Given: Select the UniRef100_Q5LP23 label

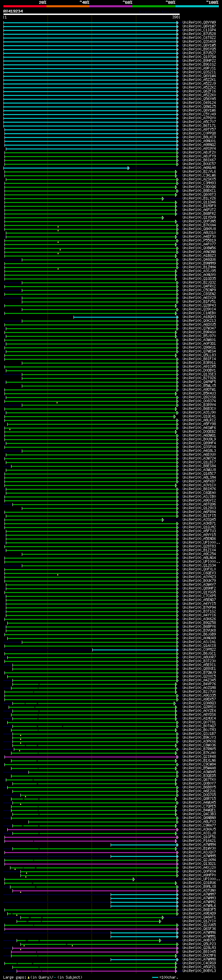Looking at the screenshot, I should (199, 944).
